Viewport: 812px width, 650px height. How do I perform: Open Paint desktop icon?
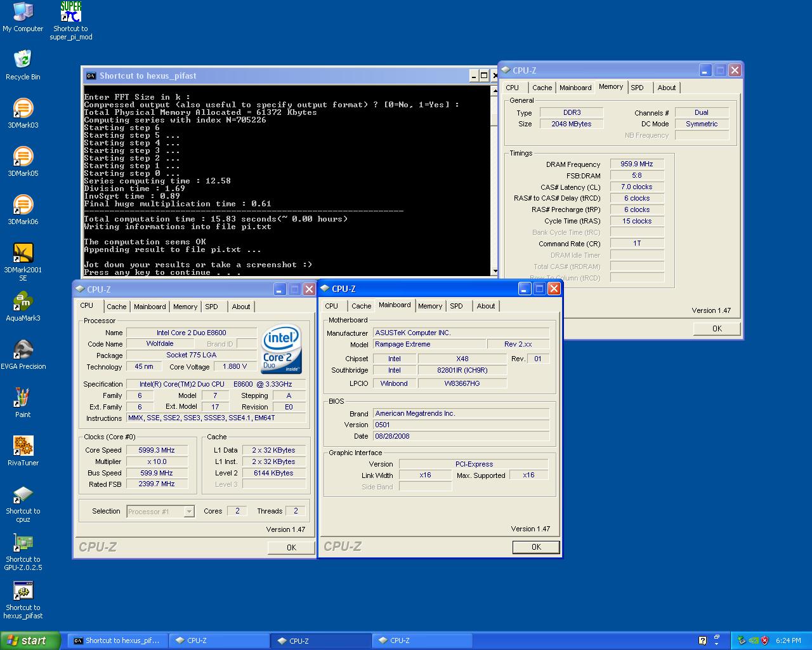tap(23, 403)
